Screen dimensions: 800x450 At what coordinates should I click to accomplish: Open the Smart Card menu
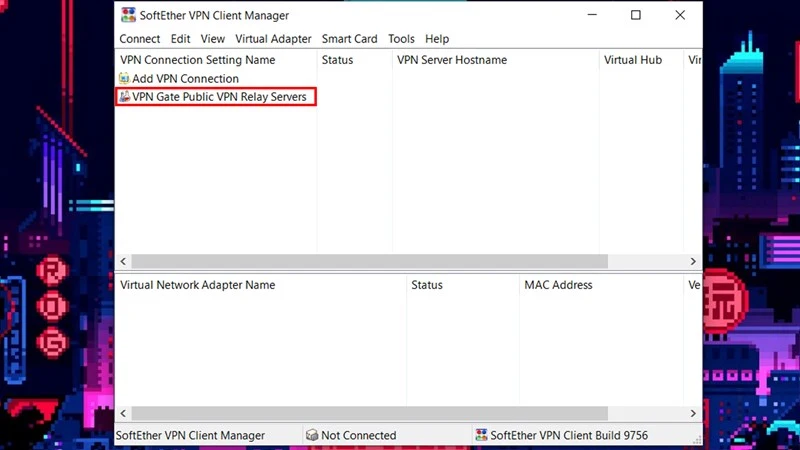349,39
